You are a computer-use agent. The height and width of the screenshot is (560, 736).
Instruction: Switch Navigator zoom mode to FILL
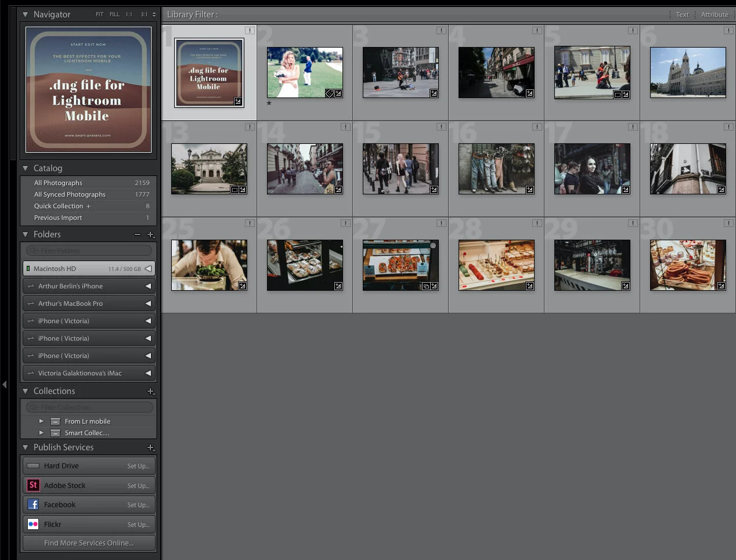[x=114, y=14]
